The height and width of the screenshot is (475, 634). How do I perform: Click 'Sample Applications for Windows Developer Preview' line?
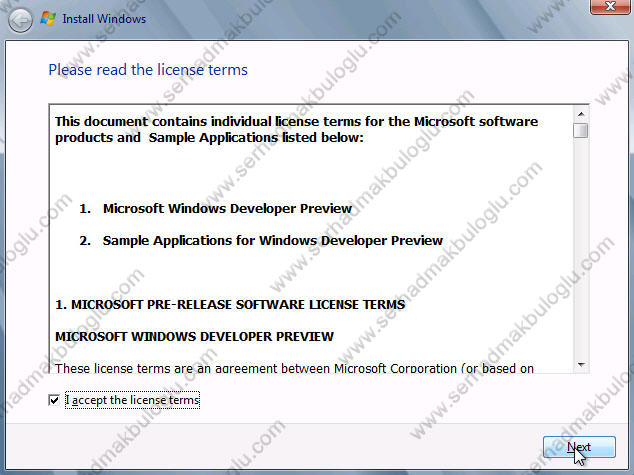tap(273, 241)
